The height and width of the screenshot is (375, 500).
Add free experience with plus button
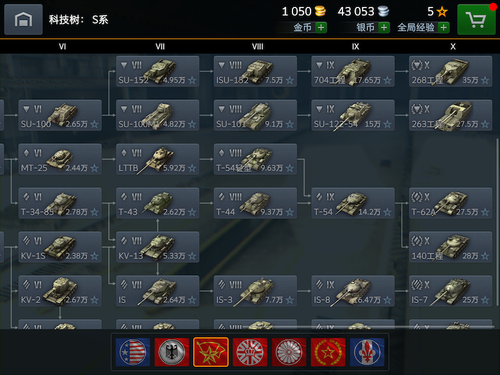[444, 27]
